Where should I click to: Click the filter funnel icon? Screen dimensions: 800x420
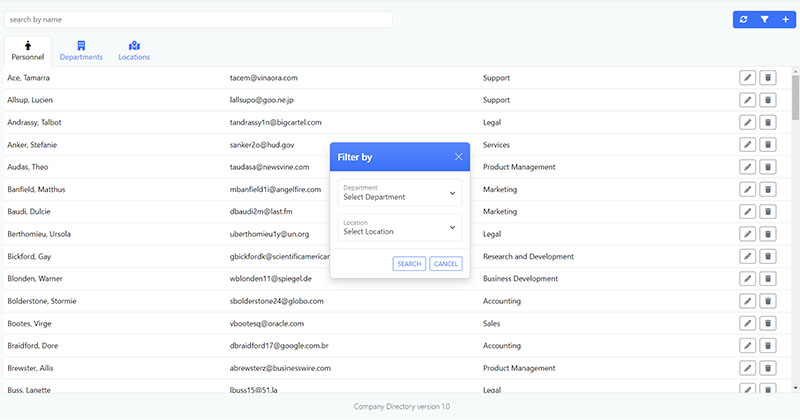(x=764, y=19)
